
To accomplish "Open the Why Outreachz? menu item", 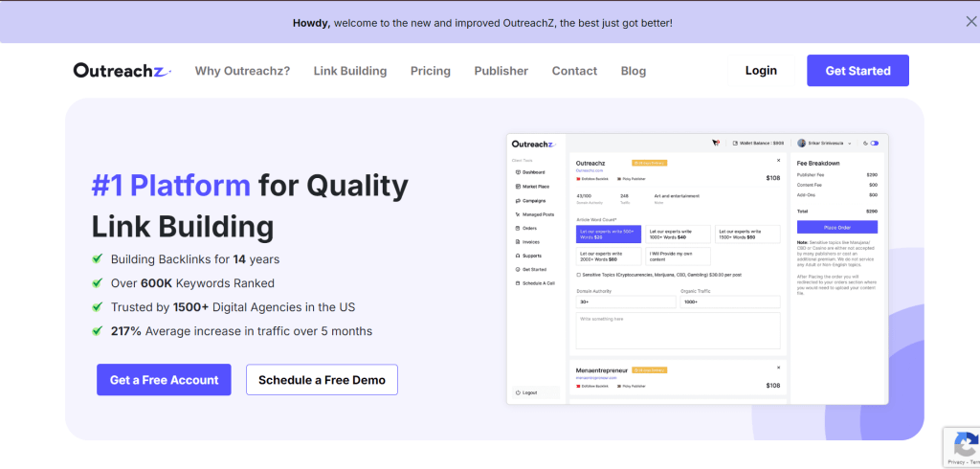I will (242, 71).
